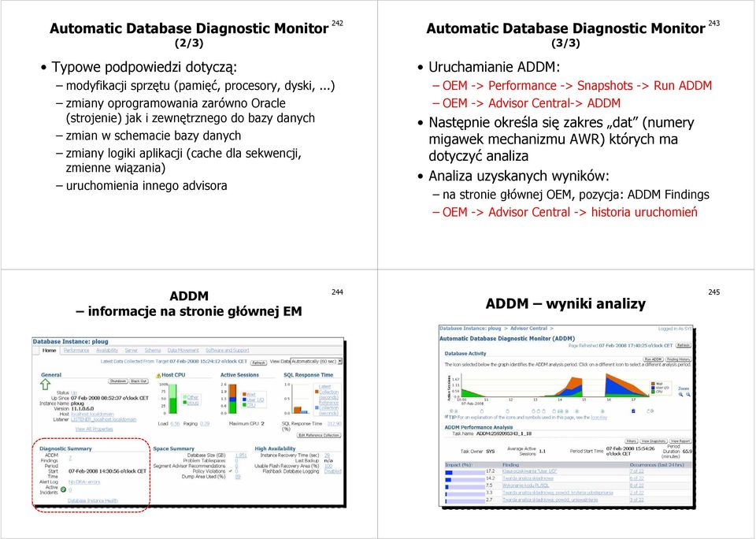756x539 pixels.
Task: Click the orange Wait swatch in ADDM chart legend
Action: pos(653,384)
